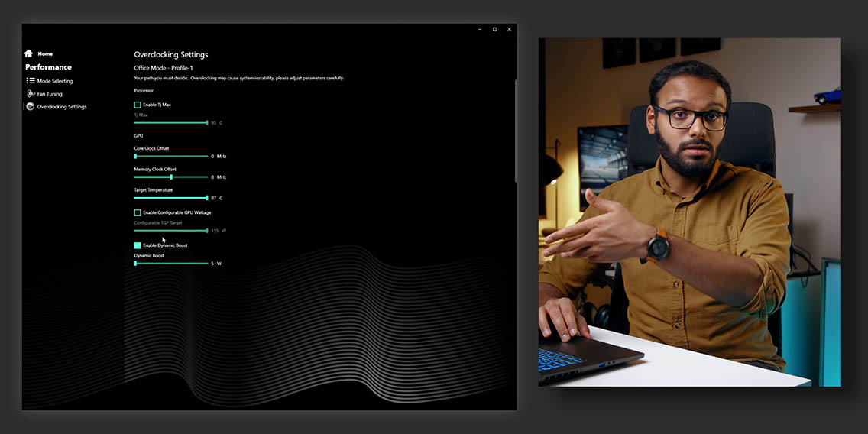Minimize the performance app window
The width and height of the screenshot is (868, 434).
pyautogui.click(x=479, y=29)
